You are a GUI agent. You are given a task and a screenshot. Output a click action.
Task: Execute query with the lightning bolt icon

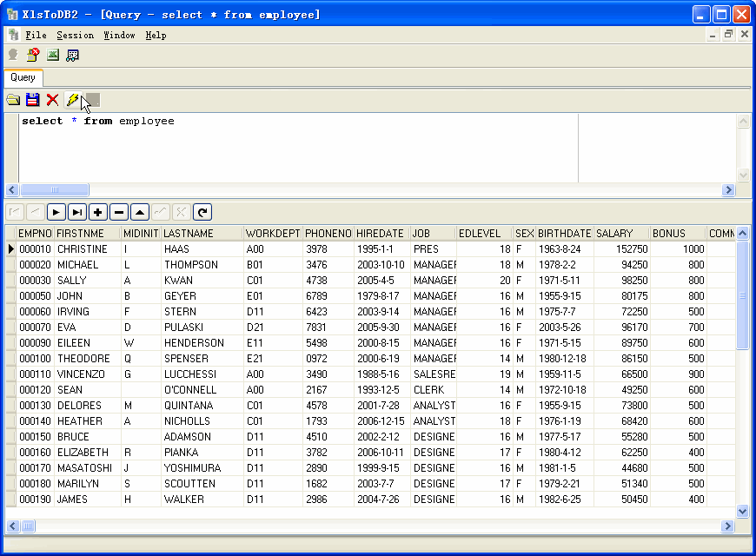[x=72, y=100]
